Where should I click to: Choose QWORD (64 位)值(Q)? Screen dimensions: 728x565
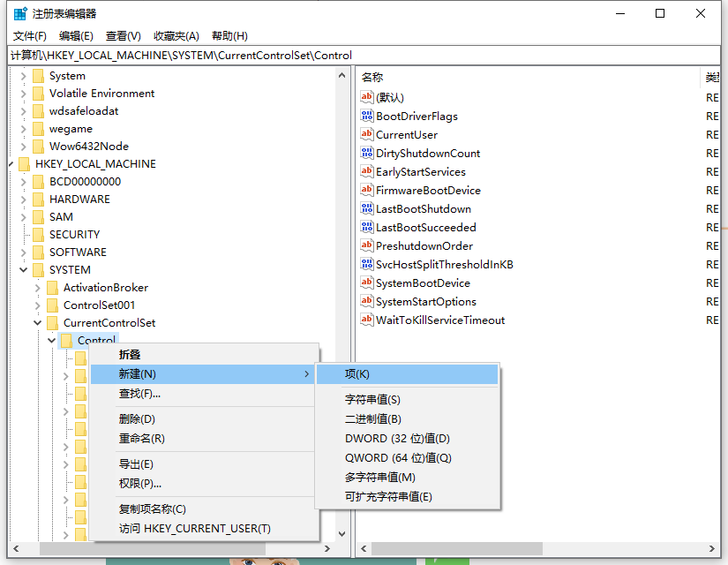click(x=407, y=458)
